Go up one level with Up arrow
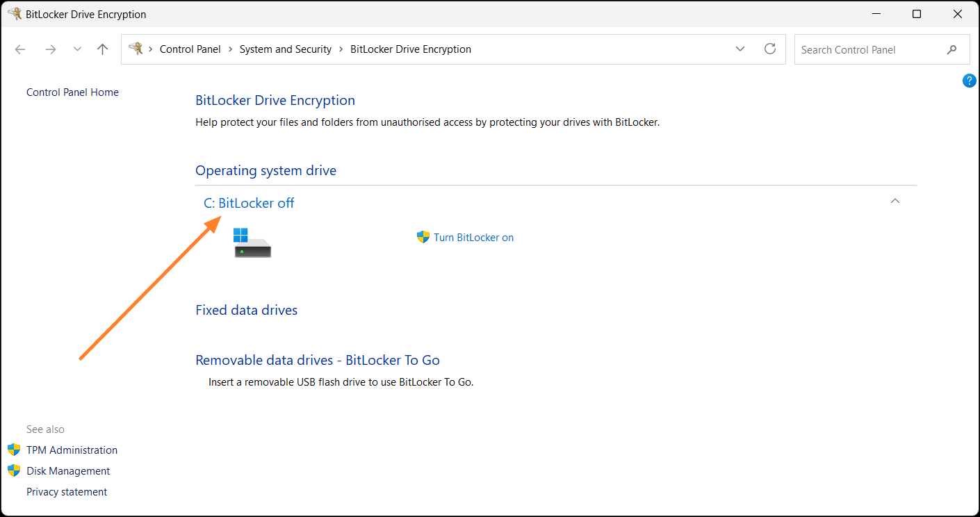This screenshot has height=517, width=980. 103,49
